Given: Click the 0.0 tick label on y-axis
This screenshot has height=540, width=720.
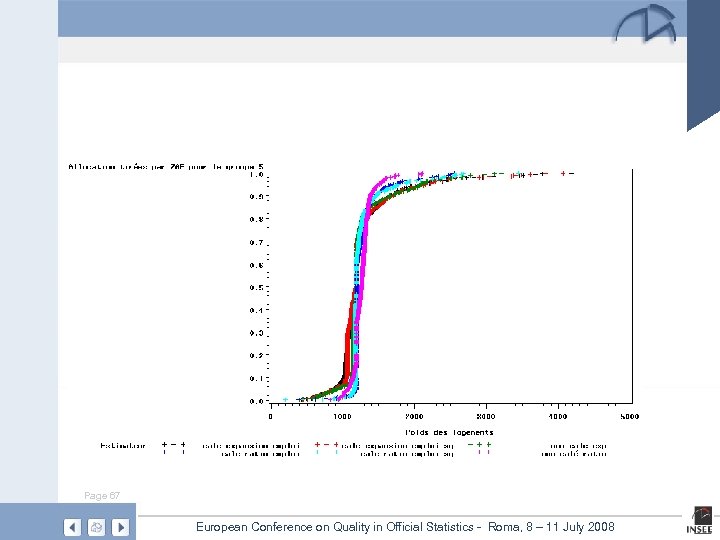Looking at the screenshot, I should (256, 401).
